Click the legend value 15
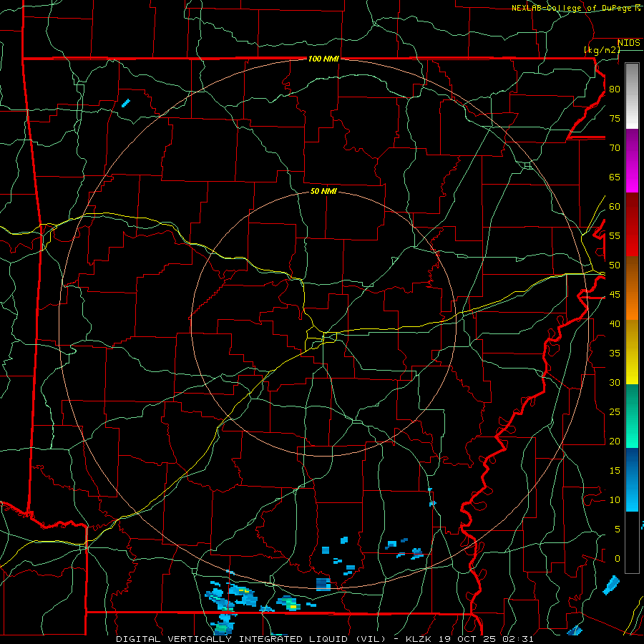Image resolution: width=644 pixels, height=644 pixels. click(x=615, y=471)
